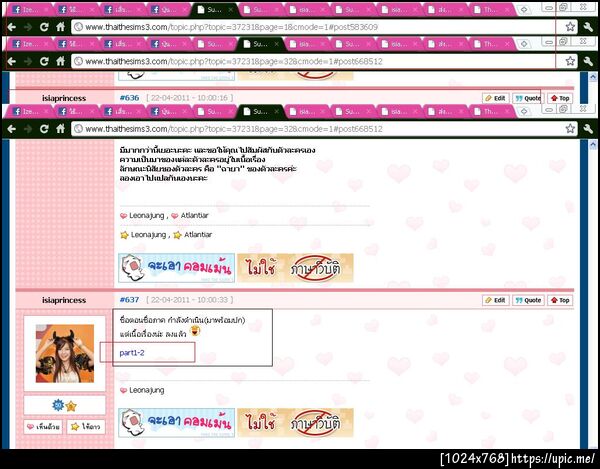This screenshot has width=600, height=469.
Task: Switch to Qu... Facebook tab in post #637 window
Action: point(167,112)
